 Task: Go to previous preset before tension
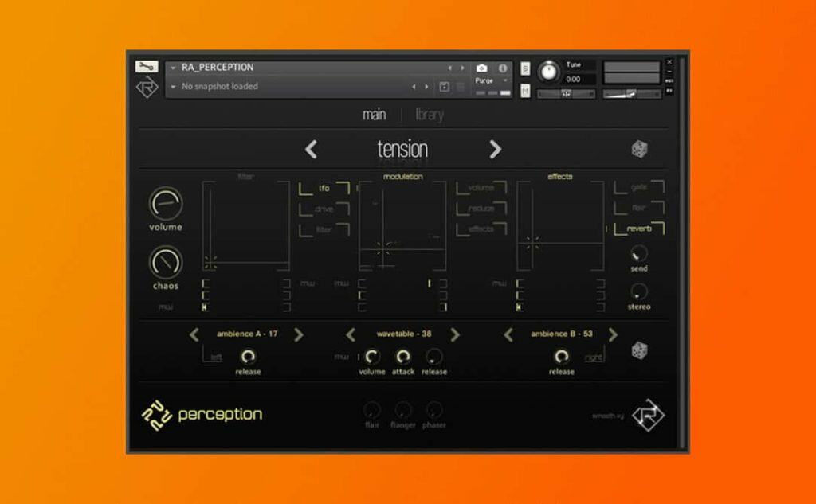[312, 149]
